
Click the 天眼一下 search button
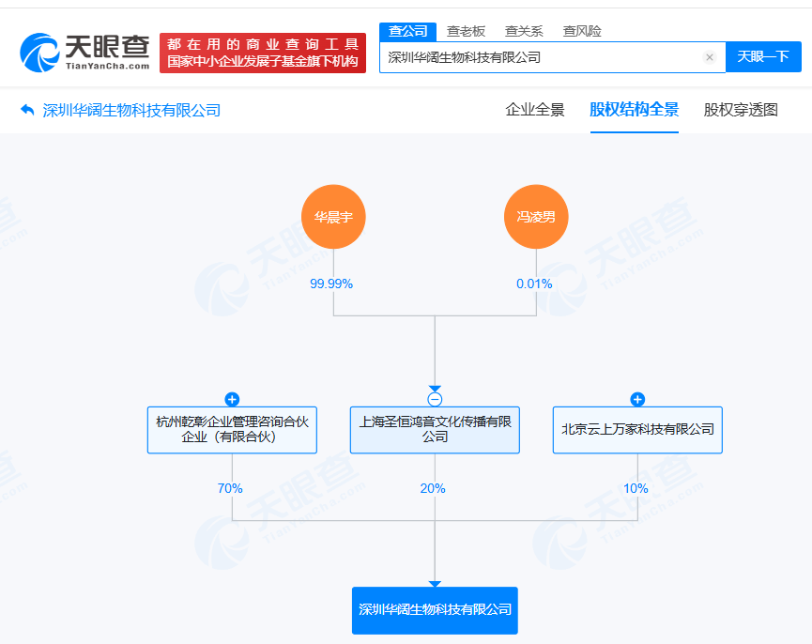click(x=765, y=57)
